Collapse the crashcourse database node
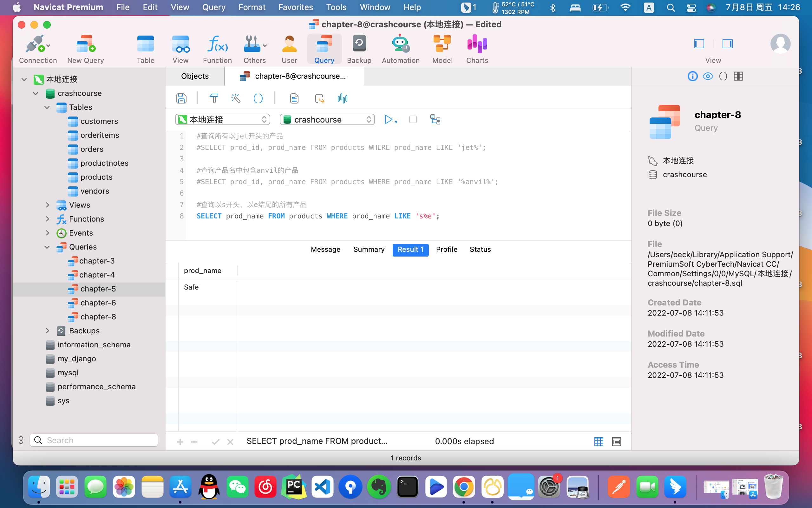812x508 pixels. click(x=36, y=93)
